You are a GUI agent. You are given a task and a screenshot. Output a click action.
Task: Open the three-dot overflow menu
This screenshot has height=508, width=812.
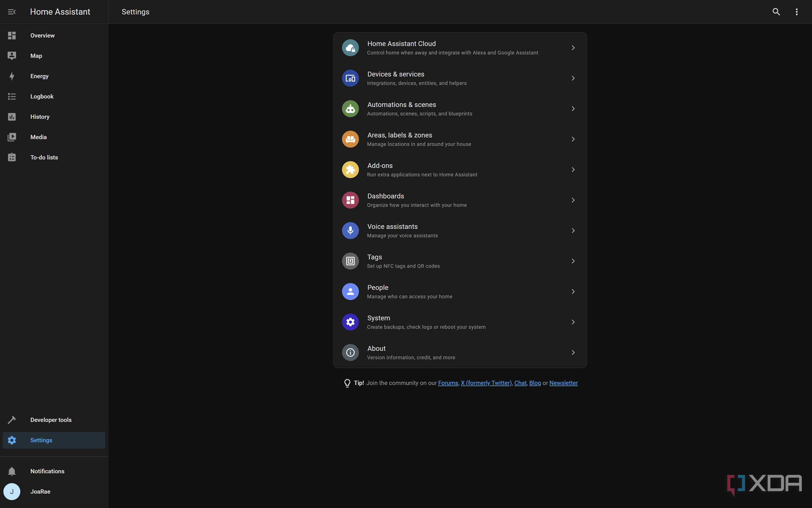point(796,12)
